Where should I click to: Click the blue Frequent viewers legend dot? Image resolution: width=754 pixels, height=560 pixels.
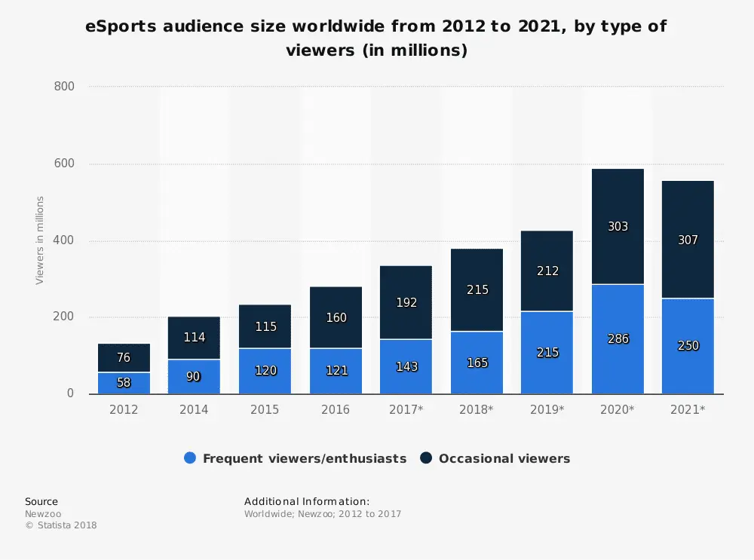coord(190,457)
